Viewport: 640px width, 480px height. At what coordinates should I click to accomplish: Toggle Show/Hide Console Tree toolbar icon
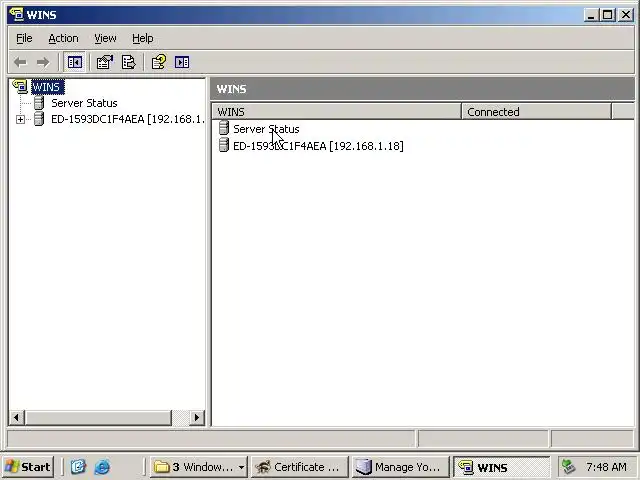pos(74,62)
